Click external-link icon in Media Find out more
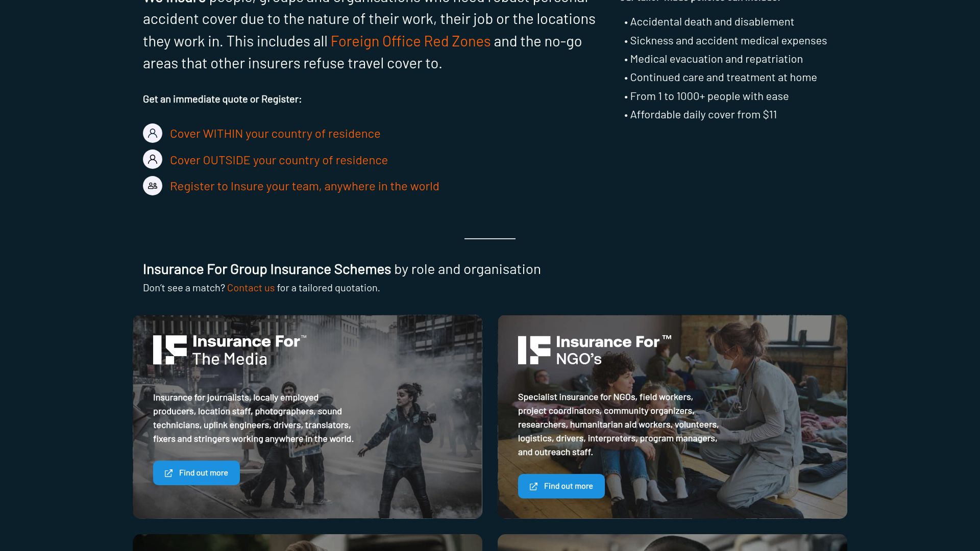 [168, 473]
